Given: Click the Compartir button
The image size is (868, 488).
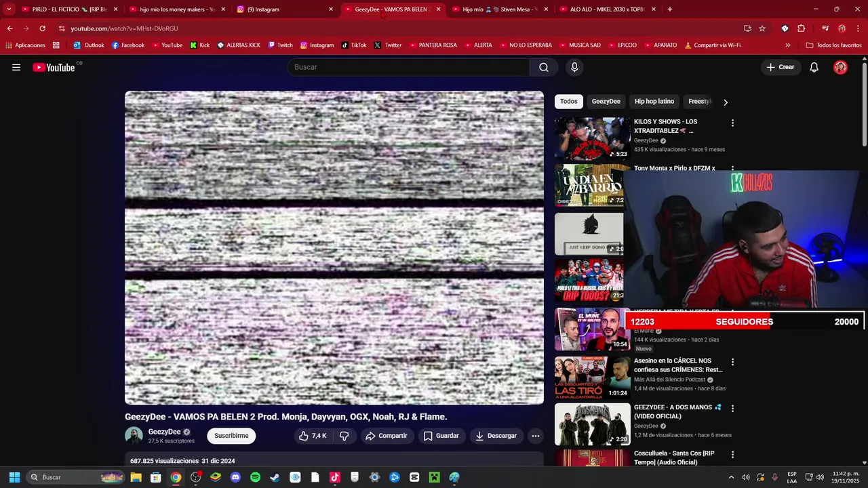Looking at the screenshot, I should click(x=387, y=436).
